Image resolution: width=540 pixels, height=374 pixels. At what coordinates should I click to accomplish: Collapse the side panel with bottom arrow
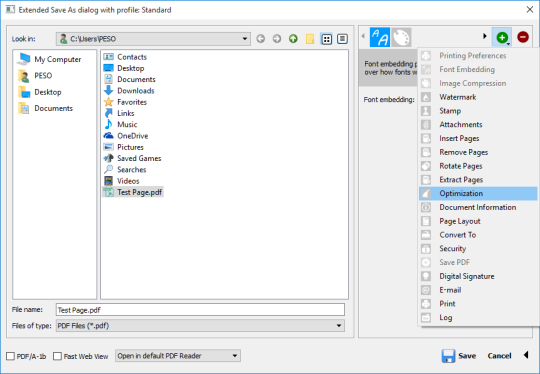(x=526, y=355)
